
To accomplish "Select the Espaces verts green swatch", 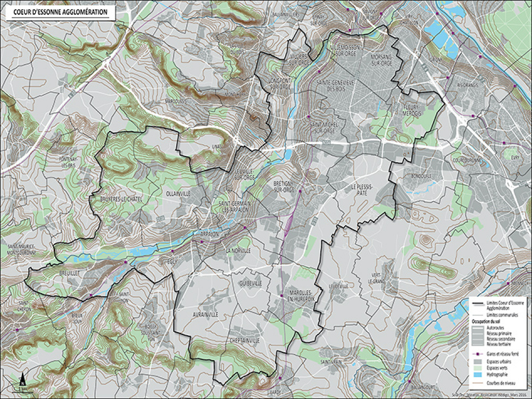I will click(477, 368).
